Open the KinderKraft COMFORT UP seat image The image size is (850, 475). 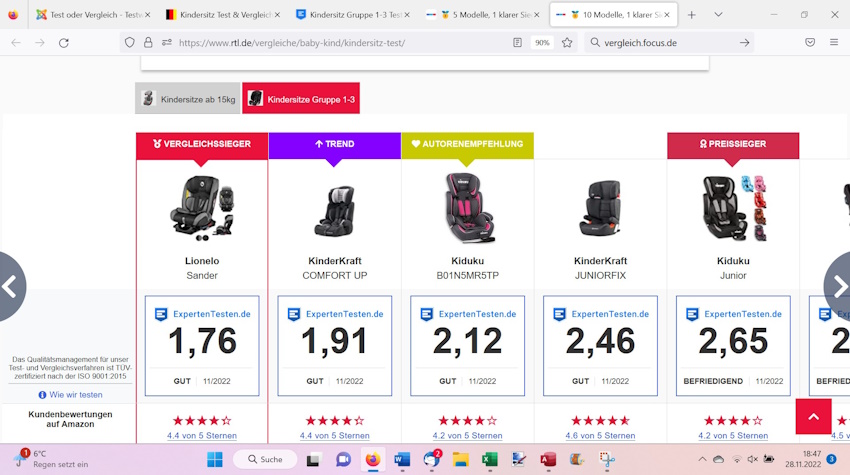(x=334, y=210)
